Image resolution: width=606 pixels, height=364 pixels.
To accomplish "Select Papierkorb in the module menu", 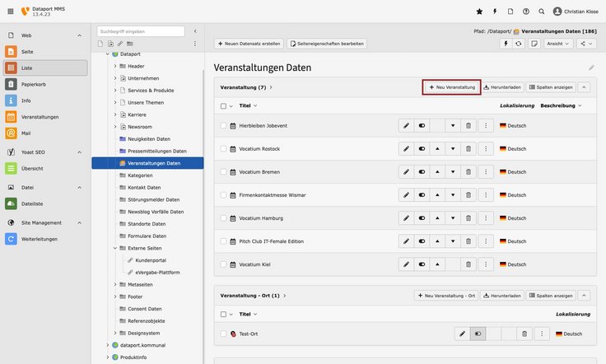I will click(x=45, y=84).
